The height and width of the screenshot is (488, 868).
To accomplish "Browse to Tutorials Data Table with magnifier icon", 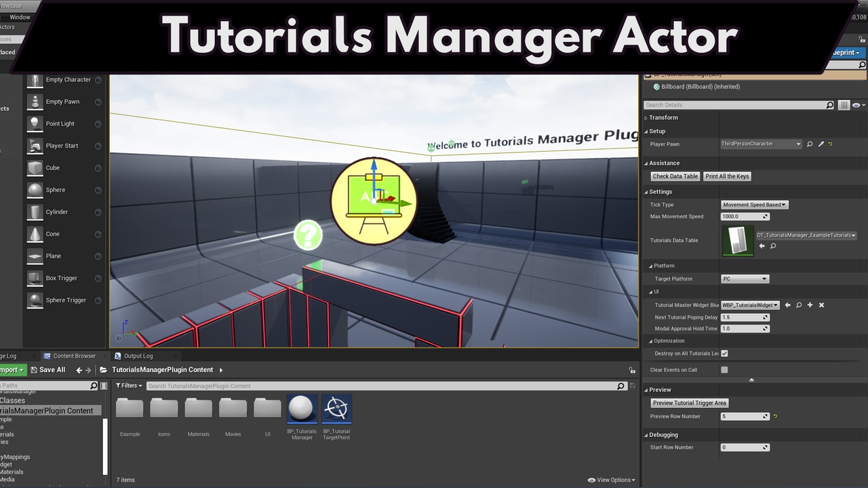I will click(x=773, y=246).
